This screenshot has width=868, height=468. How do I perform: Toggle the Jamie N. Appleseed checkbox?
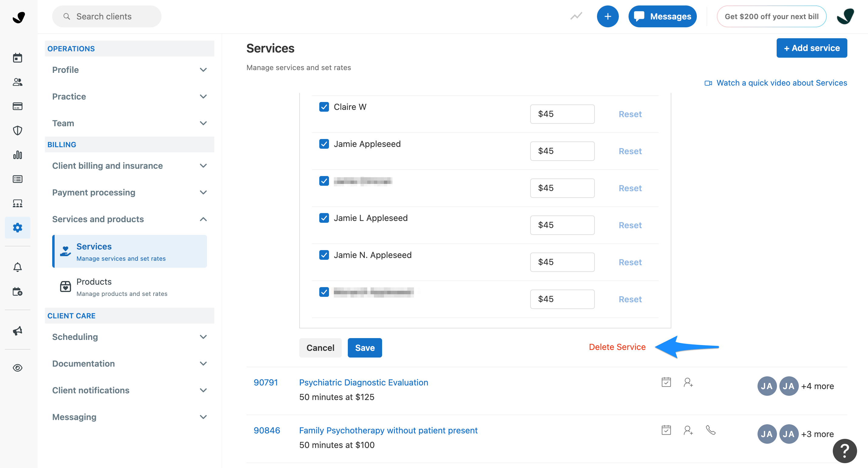click(324, 255)
